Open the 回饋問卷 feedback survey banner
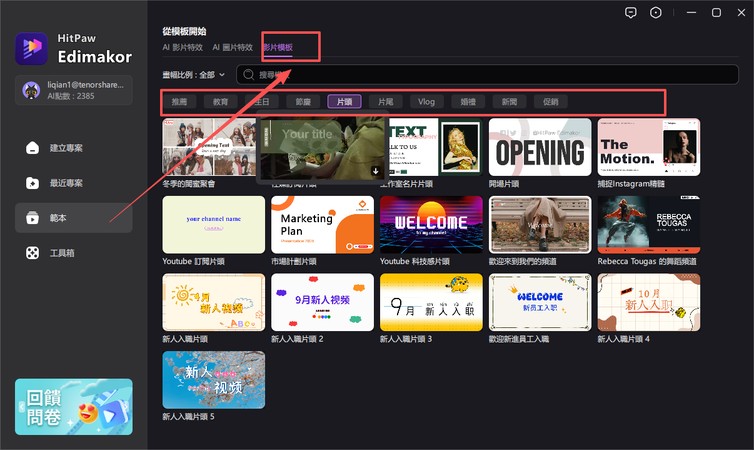This screenshot has width=754, height=450. [x=74, y=407]
